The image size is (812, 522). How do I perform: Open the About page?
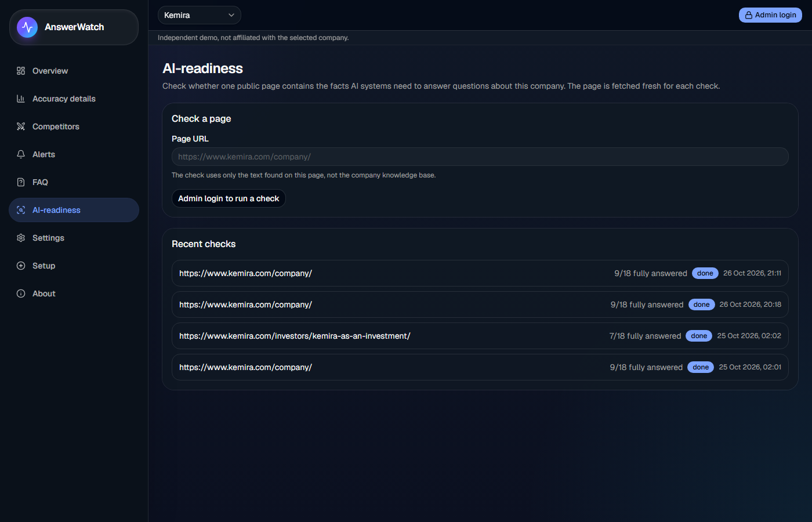tap(74, 293)
